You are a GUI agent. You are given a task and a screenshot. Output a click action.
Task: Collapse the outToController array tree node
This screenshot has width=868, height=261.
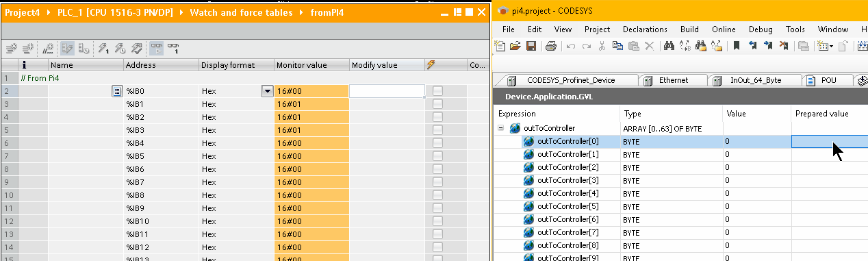[501, 128]
